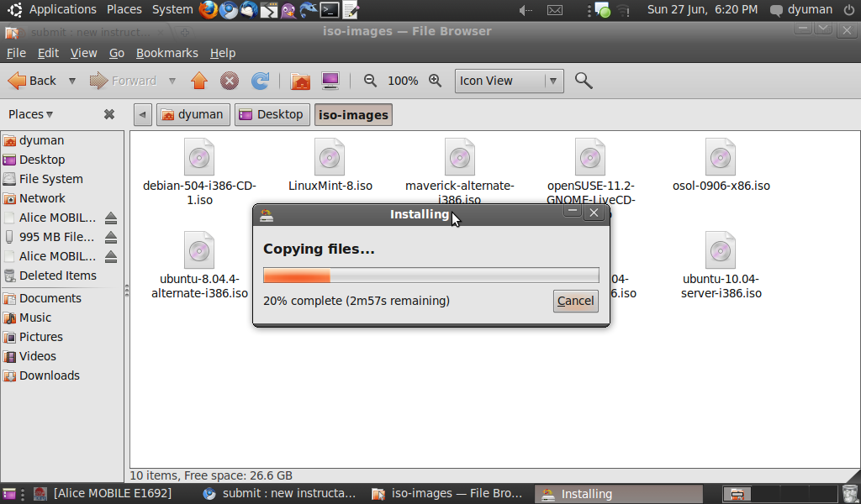
Task: Go to the Home folder toolbar icon
Action: [x=300, y=81]
